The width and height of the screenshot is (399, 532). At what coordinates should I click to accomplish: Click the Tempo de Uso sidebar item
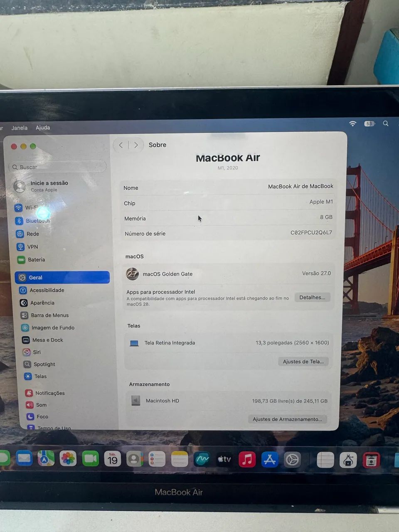click(x=49, y=428)
